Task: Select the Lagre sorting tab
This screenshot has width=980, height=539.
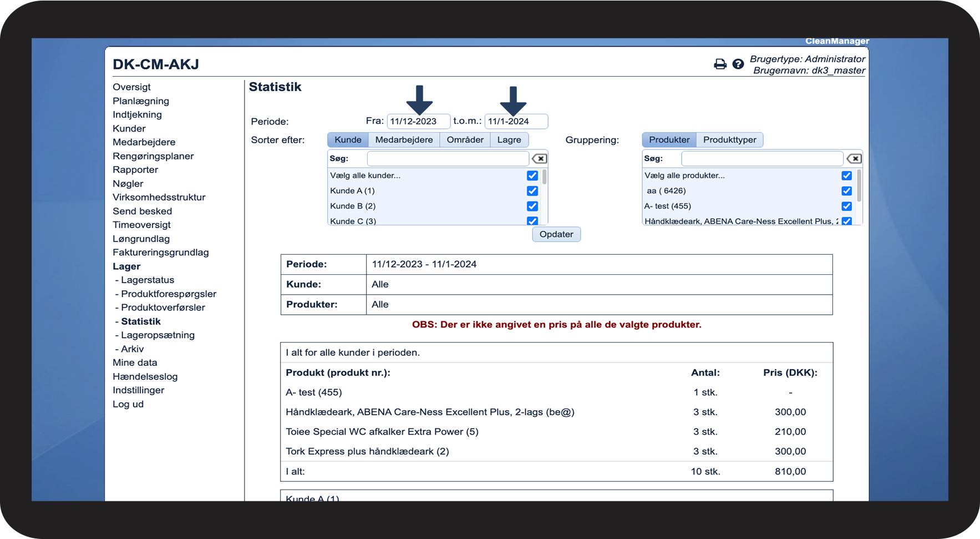Action: [509, 140]
